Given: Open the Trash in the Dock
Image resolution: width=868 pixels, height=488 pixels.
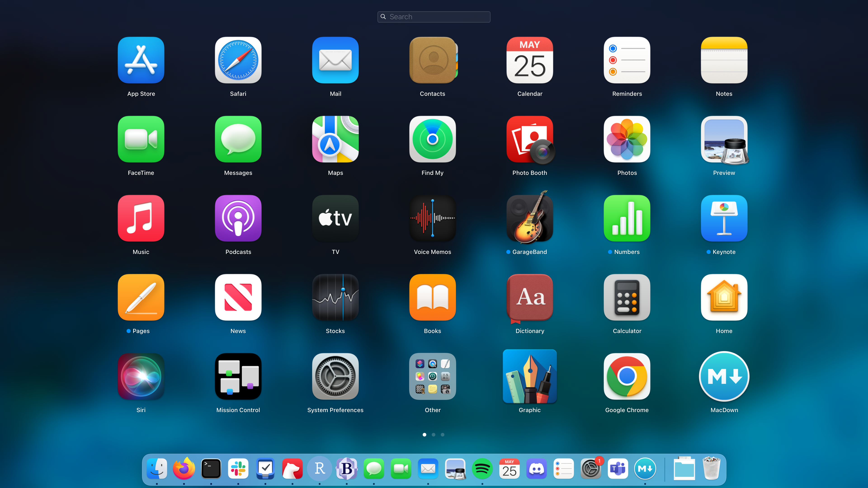Looking at the screenshot, I should pyautogui.click(x=712, y=469).
